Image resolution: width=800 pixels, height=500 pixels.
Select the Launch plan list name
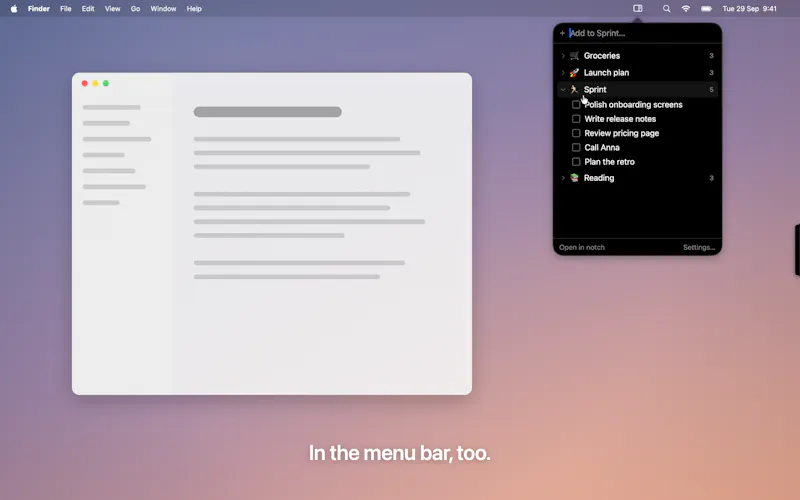pyautogui.click(x=606, y=72)
